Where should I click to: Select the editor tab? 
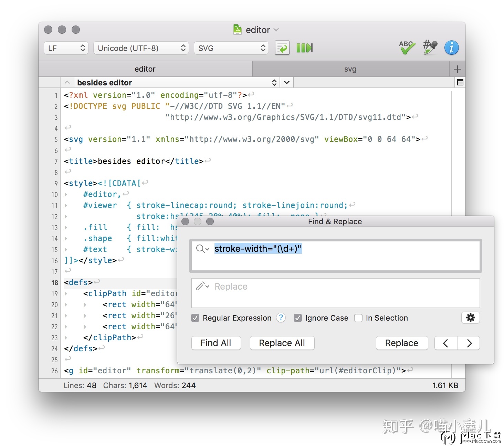click(x=145, y=69)
